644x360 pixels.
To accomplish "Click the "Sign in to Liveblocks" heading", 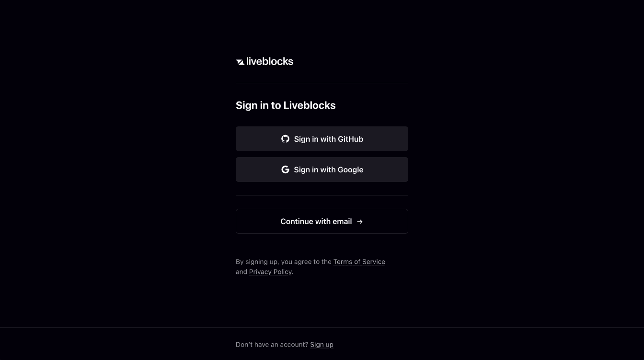I will (x=286, y=105).
